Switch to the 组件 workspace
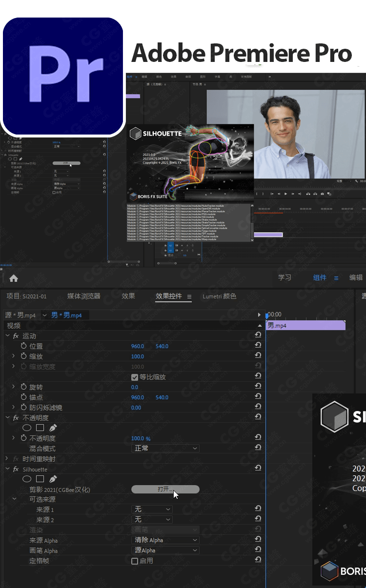The width and height of the screenshot is (366, 588). (320, 277)
